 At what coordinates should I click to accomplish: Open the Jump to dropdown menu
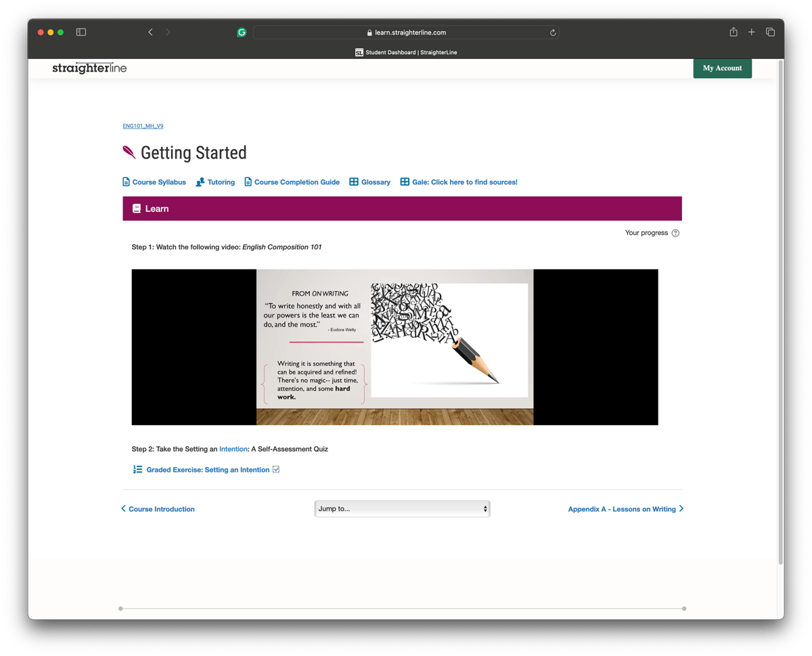pos(402,508)
